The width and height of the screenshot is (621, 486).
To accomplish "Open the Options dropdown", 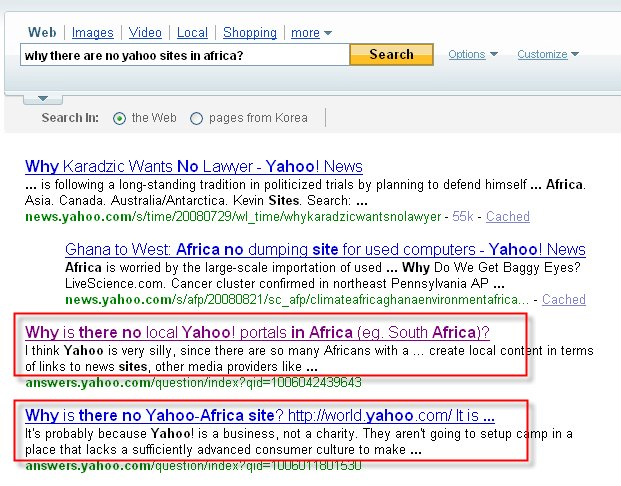I will [x=472, y=54].
